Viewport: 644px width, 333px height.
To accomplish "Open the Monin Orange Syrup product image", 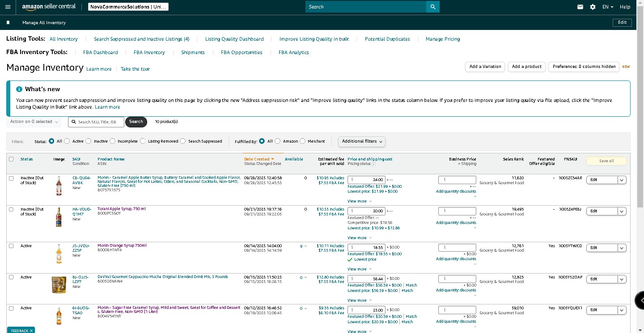I will click(59, 253).
